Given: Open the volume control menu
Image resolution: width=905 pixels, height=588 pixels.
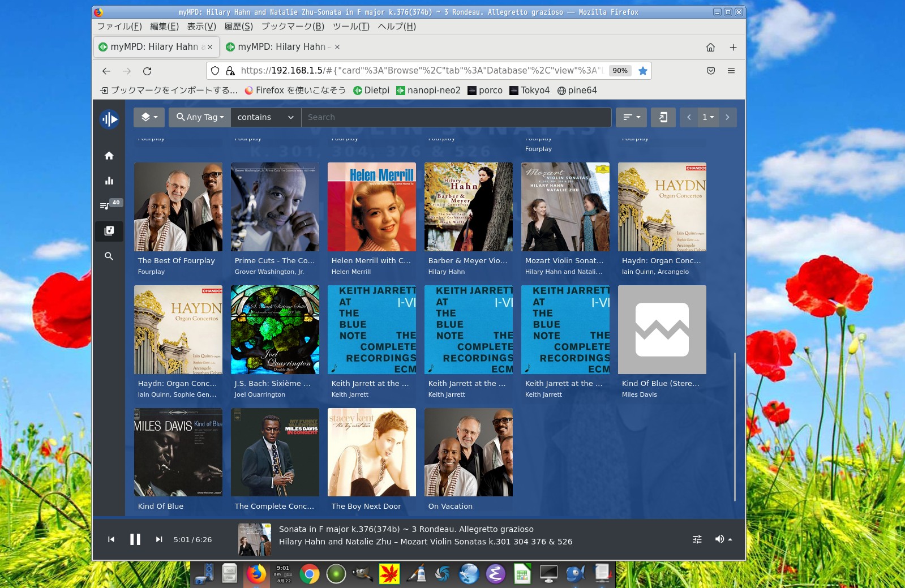Looking at the screenshot, I should (x=723, y=539).
